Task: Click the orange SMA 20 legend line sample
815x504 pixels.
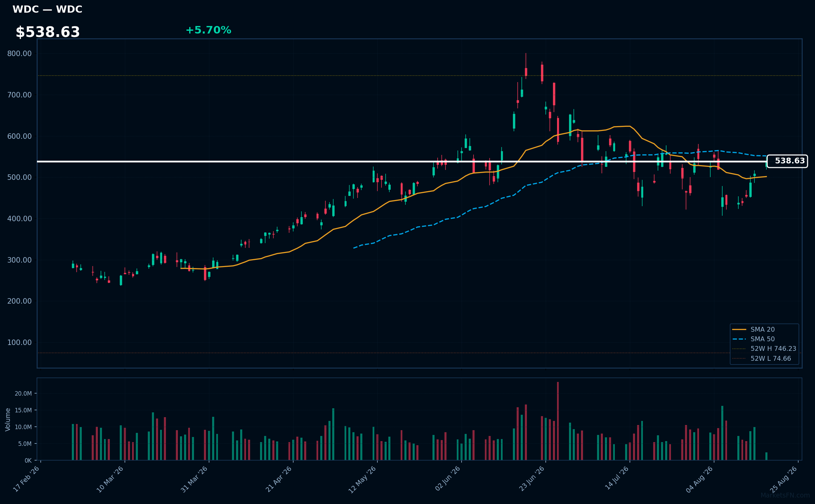Action: point(739,329)
